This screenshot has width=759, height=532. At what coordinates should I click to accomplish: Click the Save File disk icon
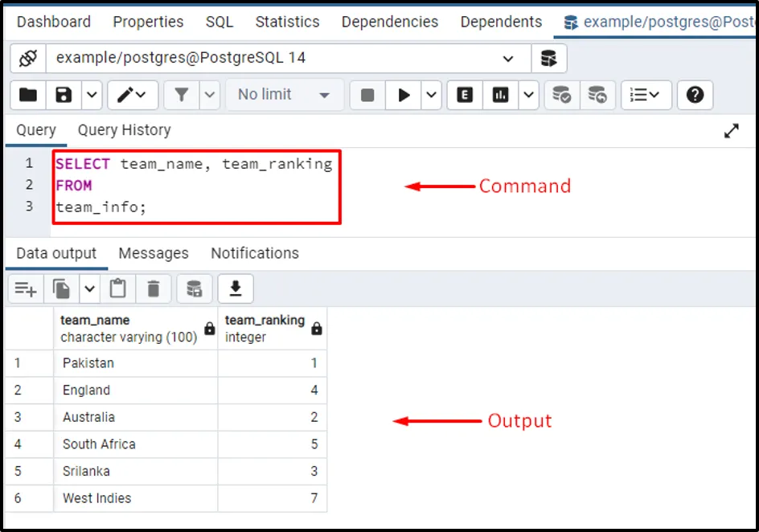pyautogui.click(x=64, y=95)
